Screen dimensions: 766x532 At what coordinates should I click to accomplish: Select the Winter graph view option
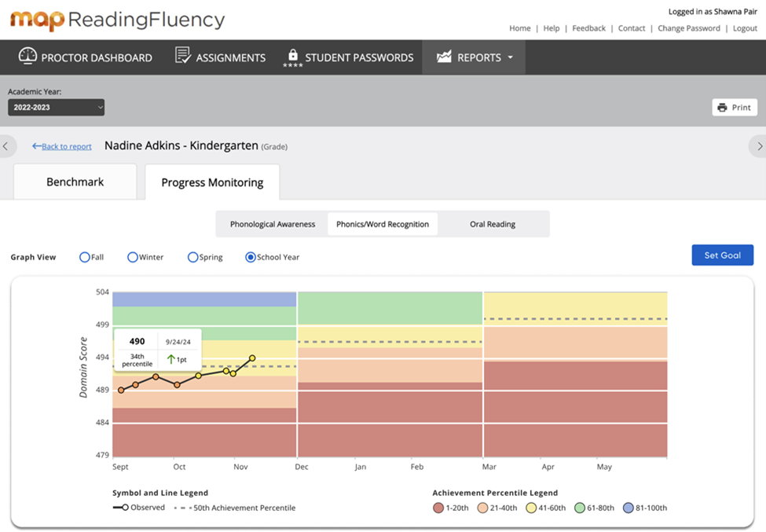pos(133,257)
